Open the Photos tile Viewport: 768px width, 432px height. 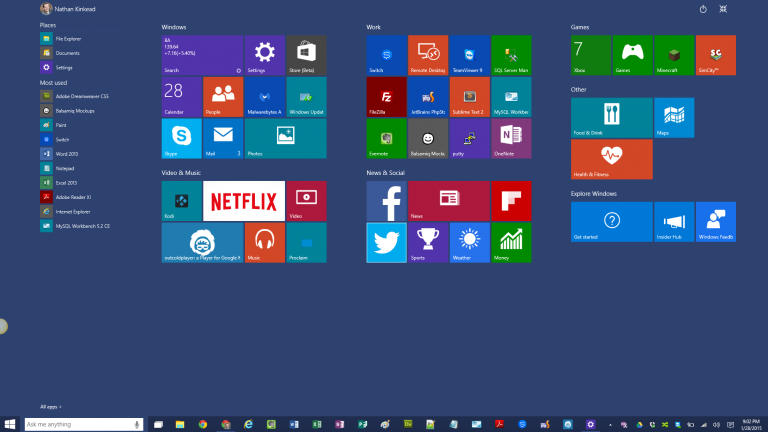(286, 139)
